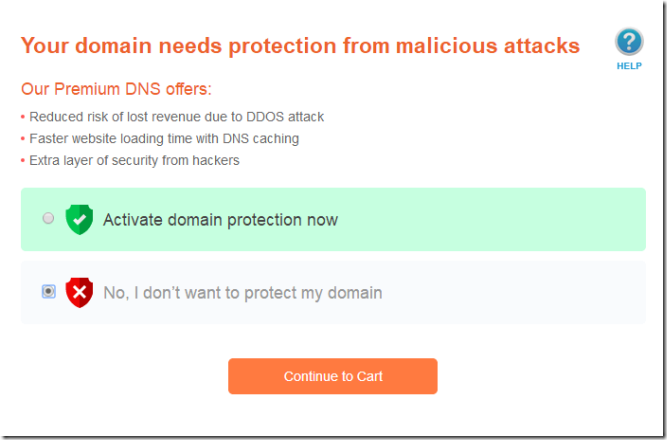Click empty area of the green option row
667x440 pixels.
point(500,220)
